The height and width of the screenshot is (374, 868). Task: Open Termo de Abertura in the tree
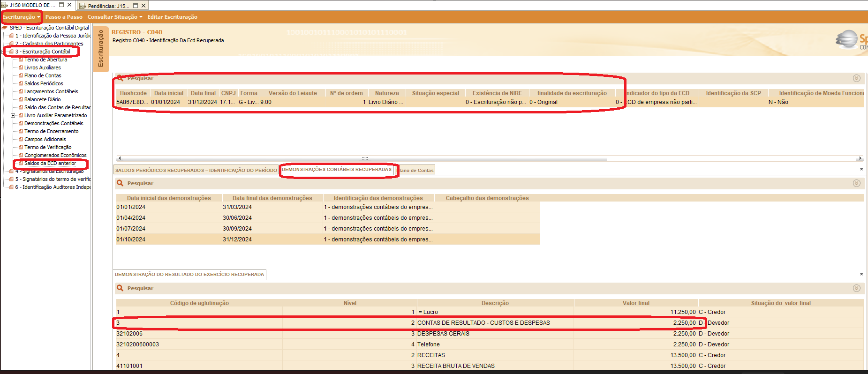[45, 60]
